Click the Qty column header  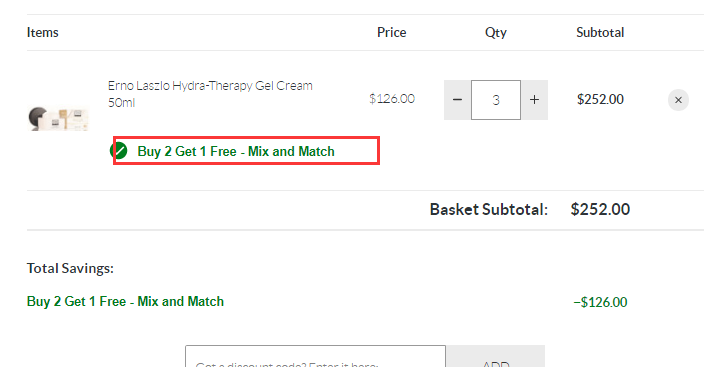[496, 32]
